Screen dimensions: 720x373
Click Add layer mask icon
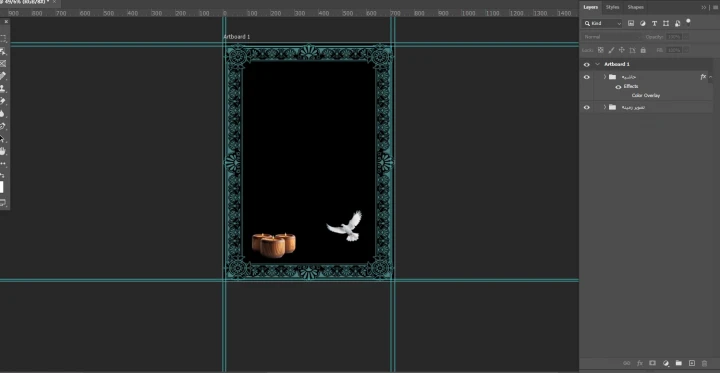click(652, 363)
